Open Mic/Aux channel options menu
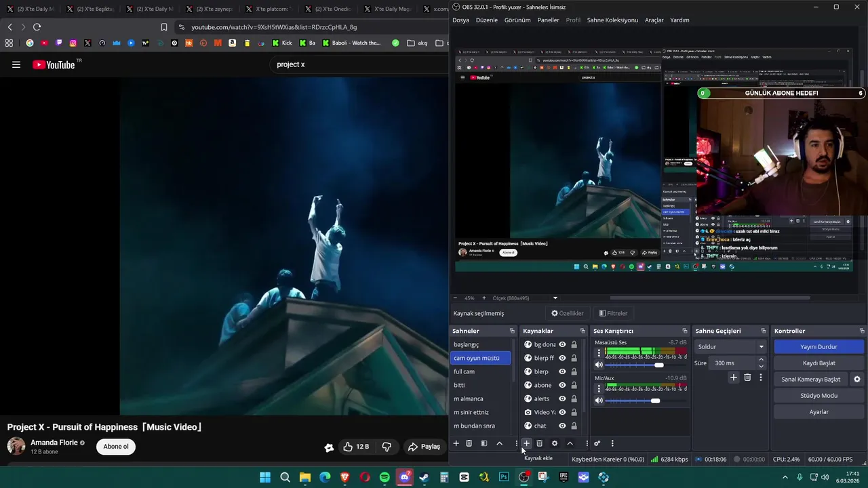The height and width of the screenshot is (488, 868). point(598,388)
